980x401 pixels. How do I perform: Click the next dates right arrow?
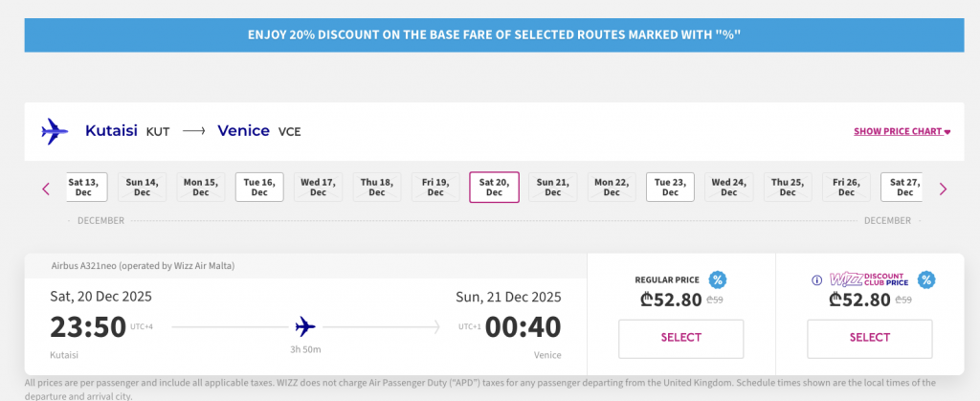[943, 189]
